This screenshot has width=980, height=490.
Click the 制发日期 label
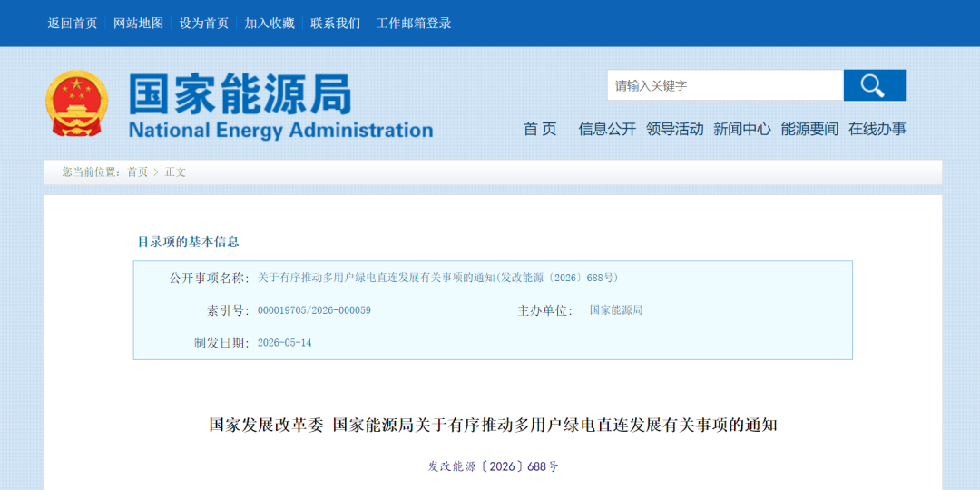[x=221, y=342]
